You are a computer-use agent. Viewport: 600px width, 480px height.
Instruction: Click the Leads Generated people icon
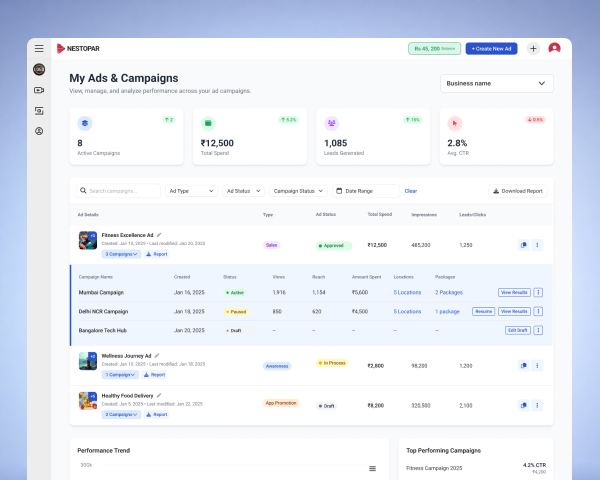coord(331,123)
